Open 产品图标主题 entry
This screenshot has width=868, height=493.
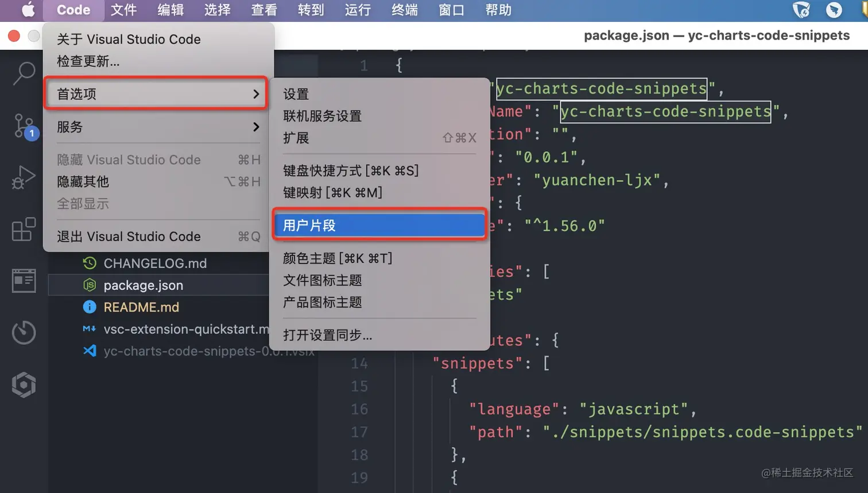[x=379, y=302]
